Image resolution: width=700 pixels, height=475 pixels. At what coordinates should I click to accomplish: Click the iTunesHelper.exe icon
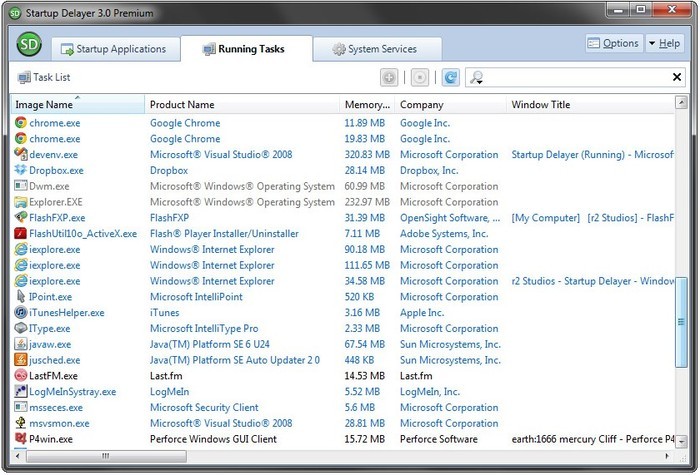[x=21, y=313]
